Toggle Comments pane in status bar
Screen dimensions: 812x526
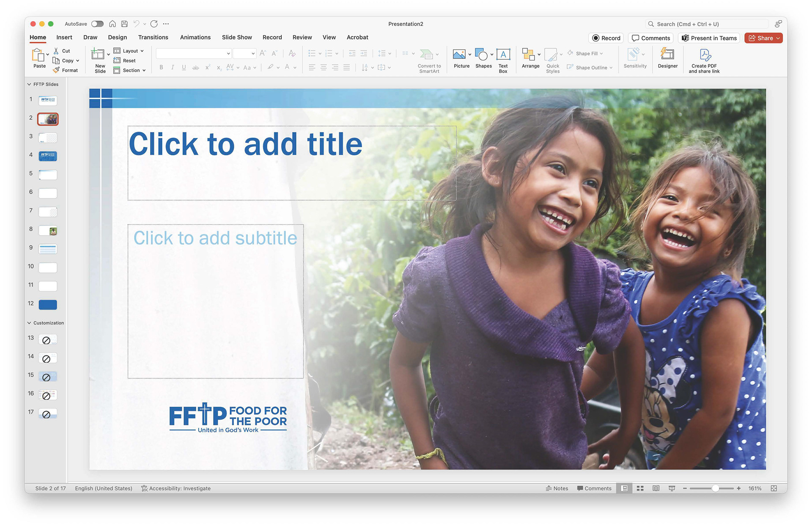(594, 488)
